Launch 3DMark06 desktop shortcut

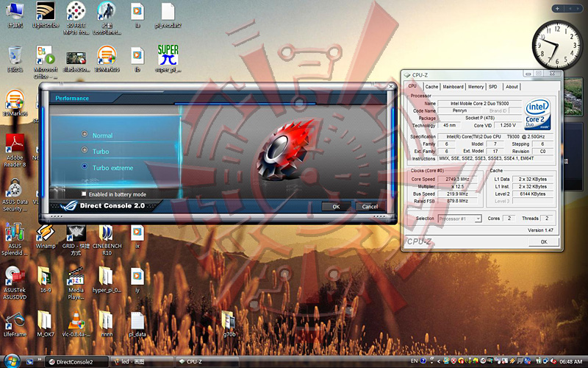click(15, 103)
